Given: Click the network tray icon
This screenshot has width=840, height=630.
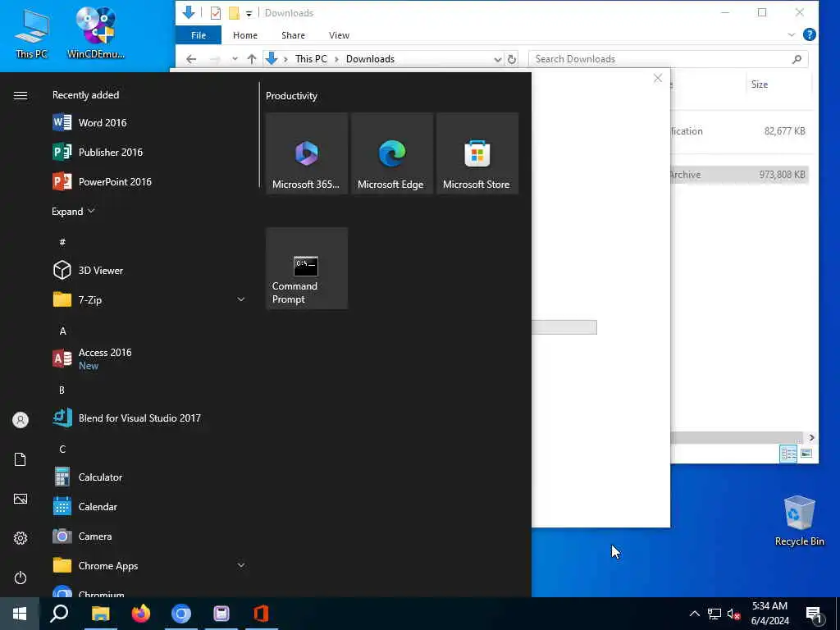Looking at the screenshot, I should [x=714, y=614].
